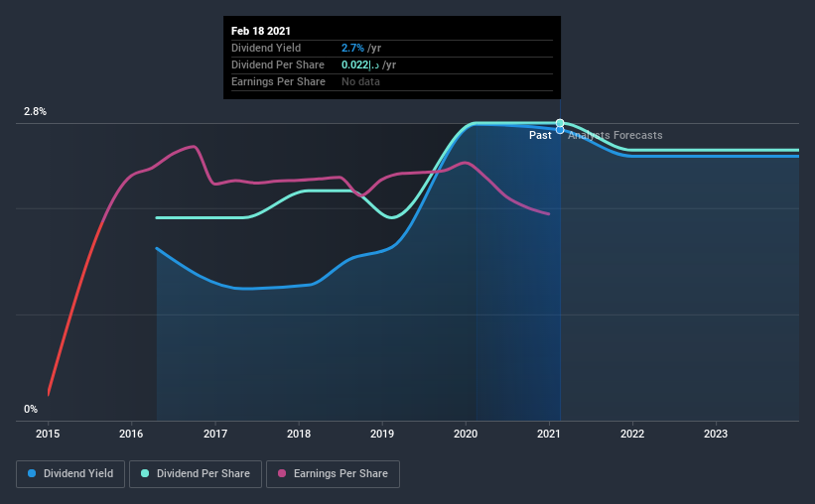The height and width of the screenshot is (504, 815).
Task: Click the 2015 x-axis label
Action: [x=48, y=434]
